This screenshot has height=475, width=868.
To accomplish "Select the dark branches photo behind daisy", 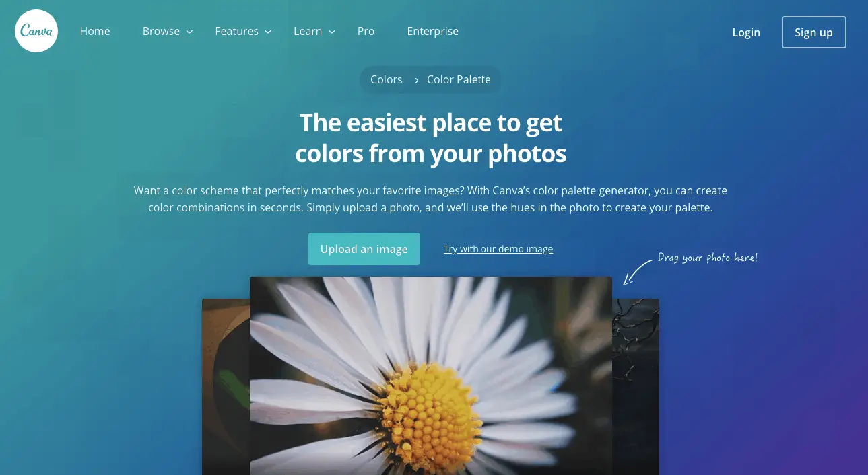I will 636,387.
